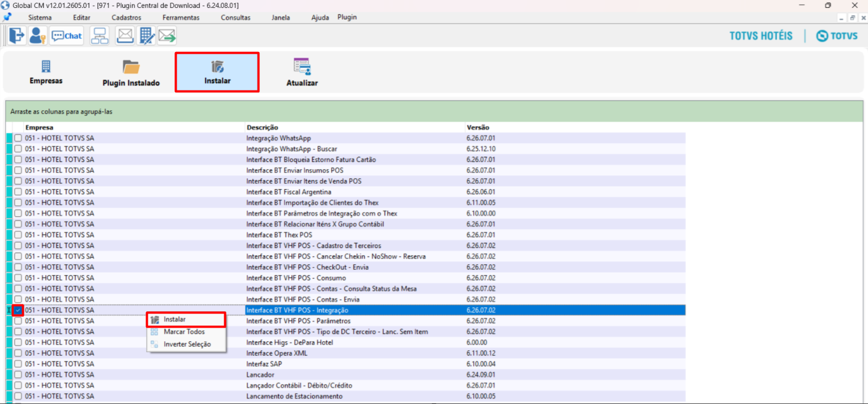Click the organization chart diagram icon

pos(100,36)
